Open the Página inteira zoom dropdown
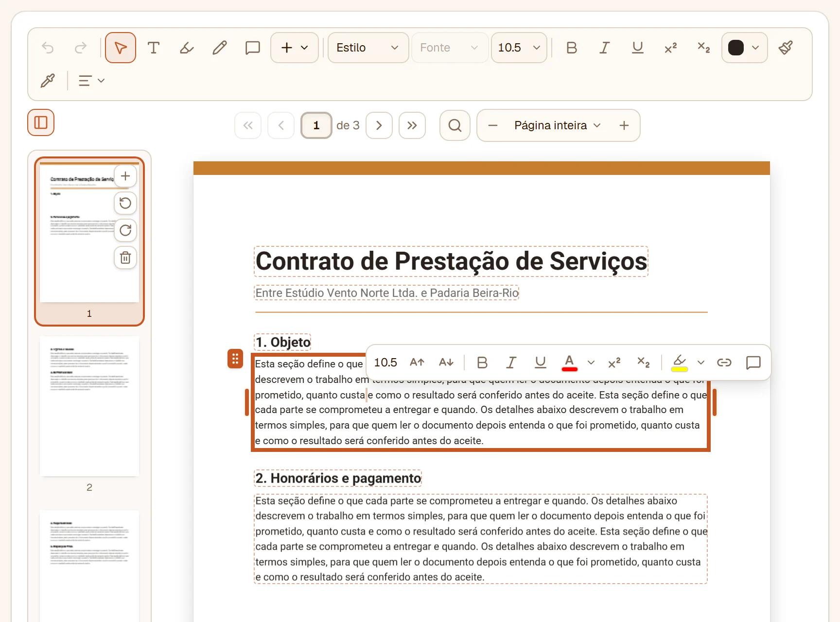This screenshot has width=840, height=622. click(x=558, y=125)
